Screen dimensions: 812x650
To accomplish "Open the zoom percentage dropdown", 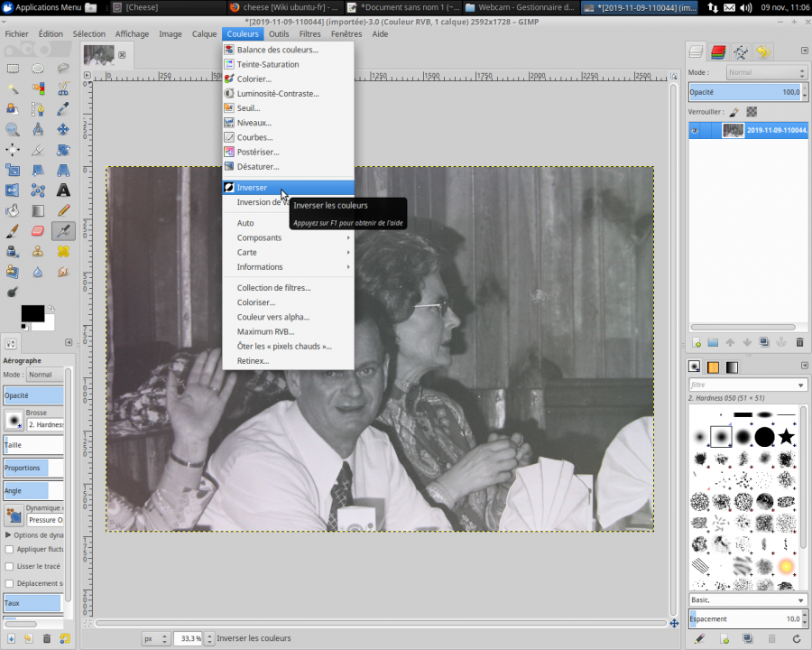I will (209, 639).
